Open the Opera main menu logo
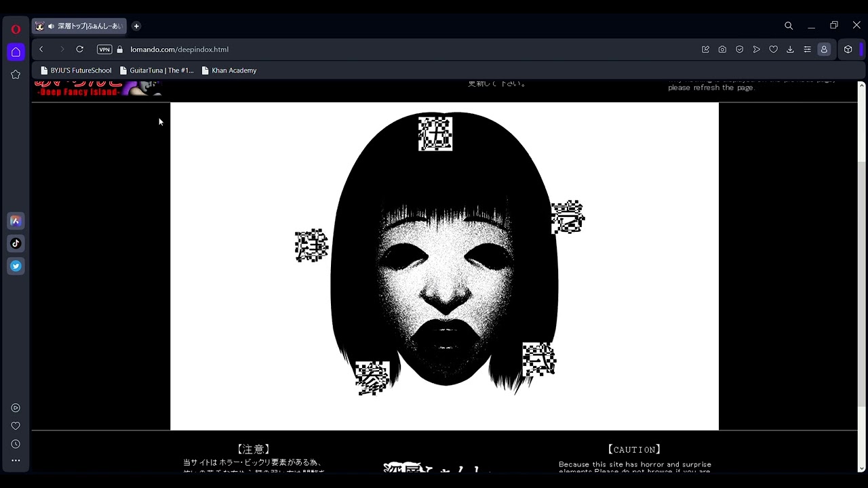 tap(16, 29)
